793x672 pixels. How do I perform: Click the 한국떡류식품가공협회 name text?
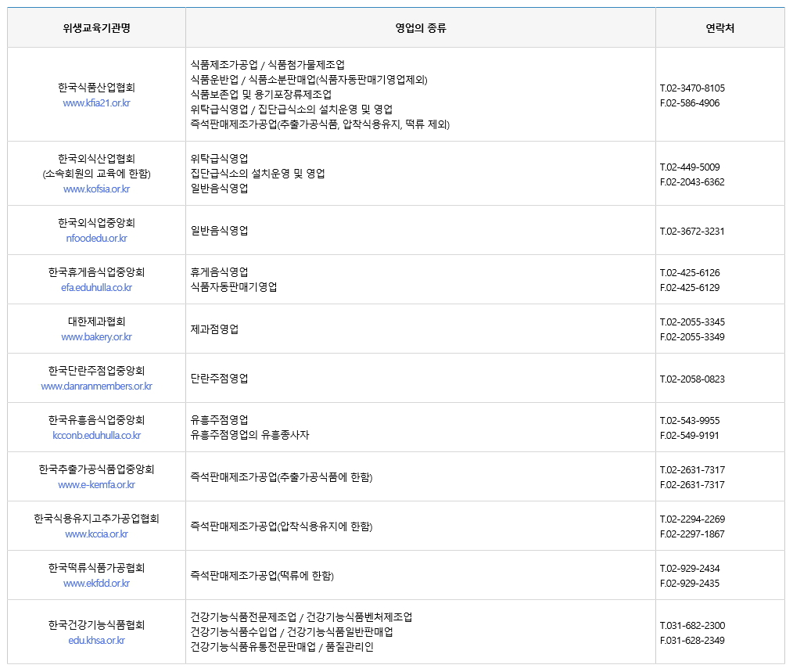pos(97,568)
